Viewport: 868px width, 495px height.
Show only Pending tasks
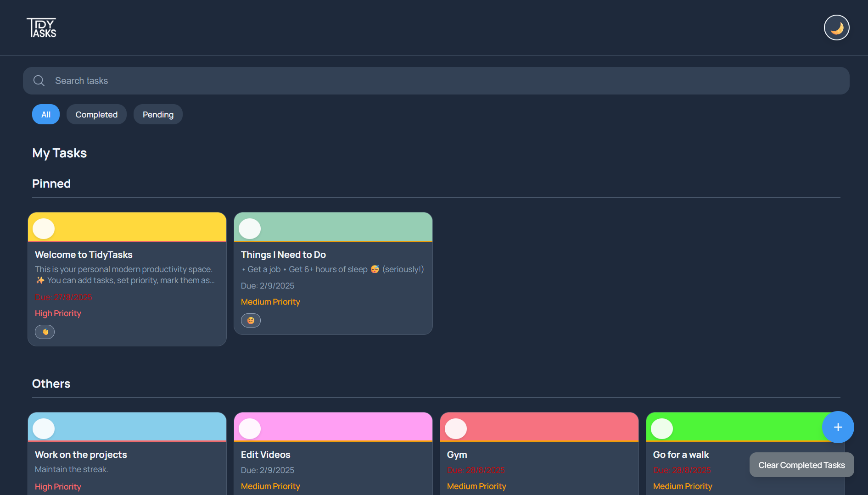(x=158, y=114)
